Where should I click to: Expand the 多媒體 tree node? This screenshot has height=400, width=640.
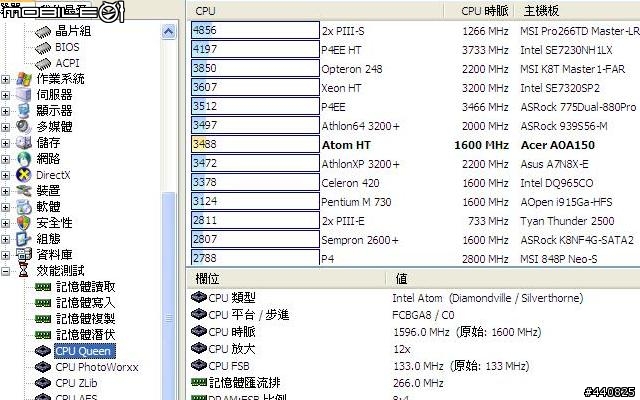pos(5,127)
